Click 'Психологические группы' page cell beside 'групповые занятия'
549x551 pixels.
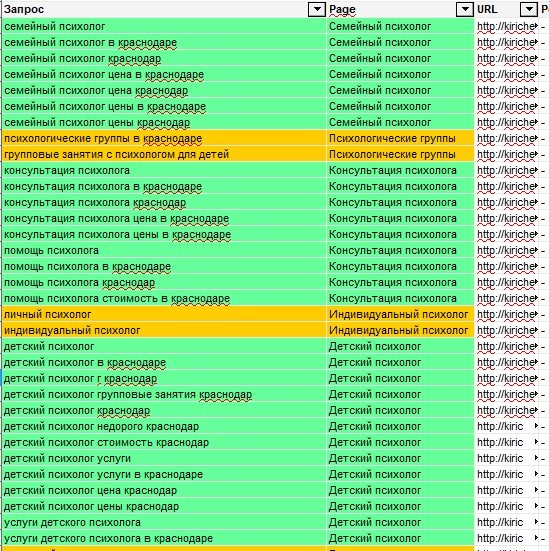tap(400, 154)
